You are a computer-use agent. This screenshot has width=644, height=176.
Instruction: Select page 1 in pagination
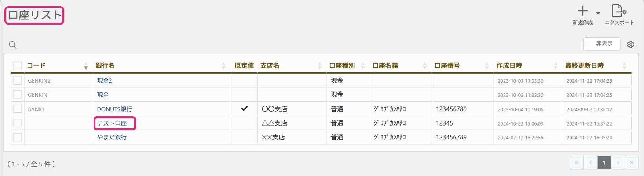tap(604, 163)
